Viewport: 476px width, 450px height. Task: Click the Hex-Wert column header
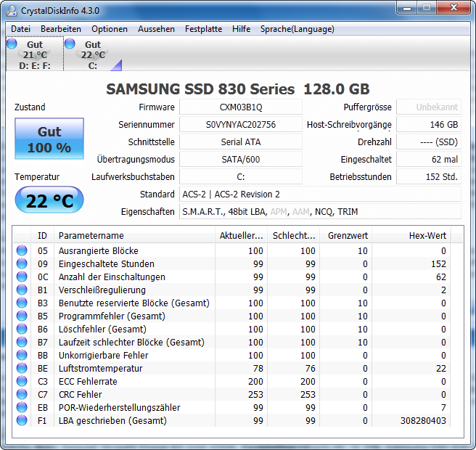[x=411, y=236]
